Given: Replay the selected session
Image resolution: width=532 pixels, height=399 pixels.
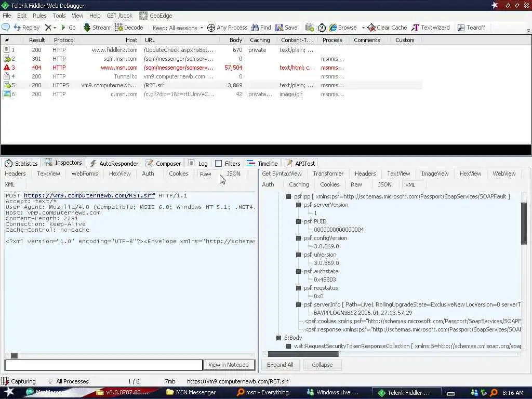Looking at the screenshot, I should 27,28.
